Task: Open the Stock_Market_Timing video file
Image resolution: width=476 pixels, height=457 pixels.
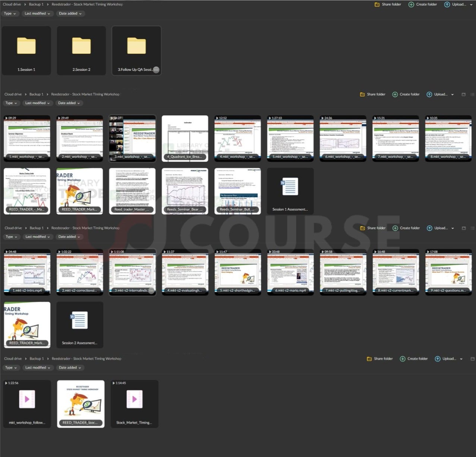Action: (x=134, y=403)
